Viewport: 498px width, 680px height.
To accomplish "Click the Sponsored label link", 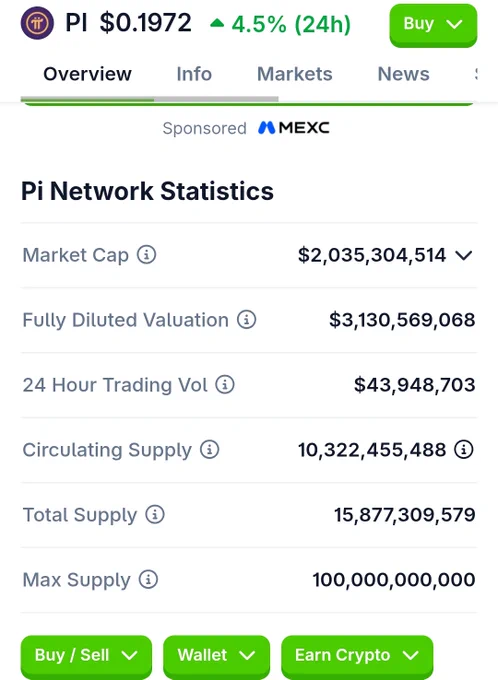I will click(x=204, y=128).
